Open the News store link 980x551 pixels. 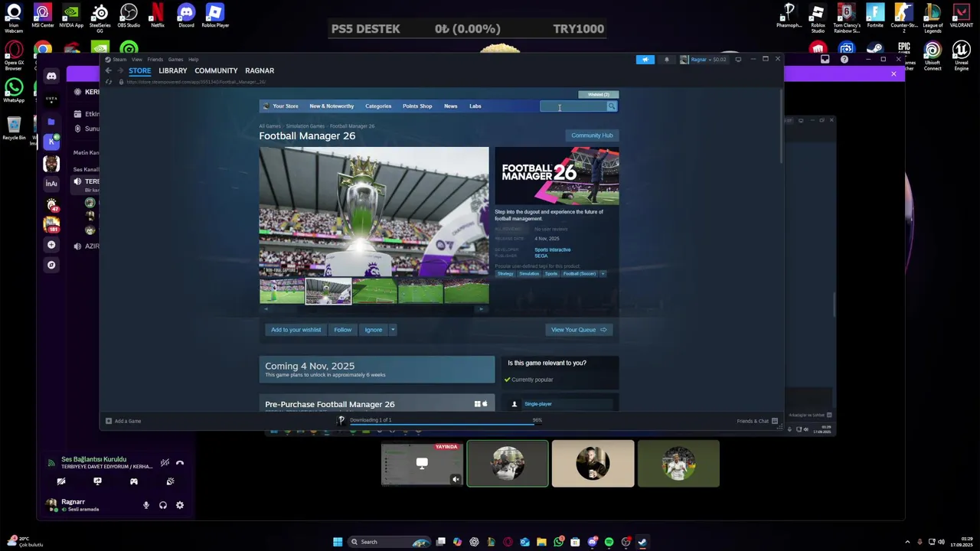click(451, 106)
